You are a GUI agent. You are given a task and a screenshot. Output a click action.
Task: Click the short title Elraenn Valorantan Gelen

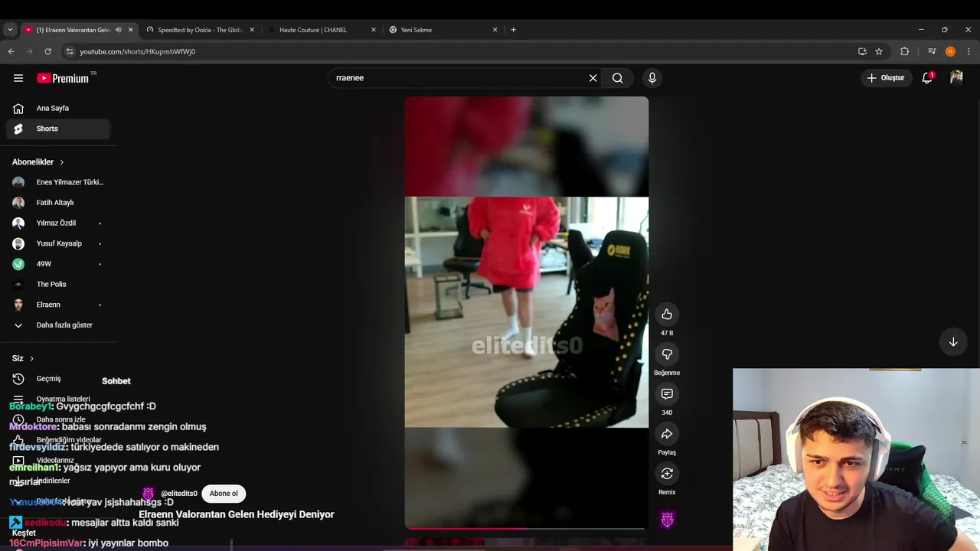237,514
